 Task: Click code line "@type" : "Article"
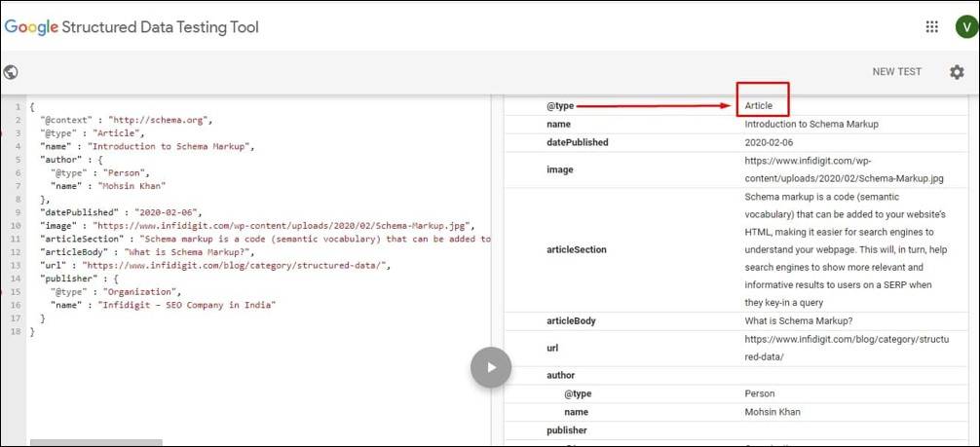pos(92,132)
